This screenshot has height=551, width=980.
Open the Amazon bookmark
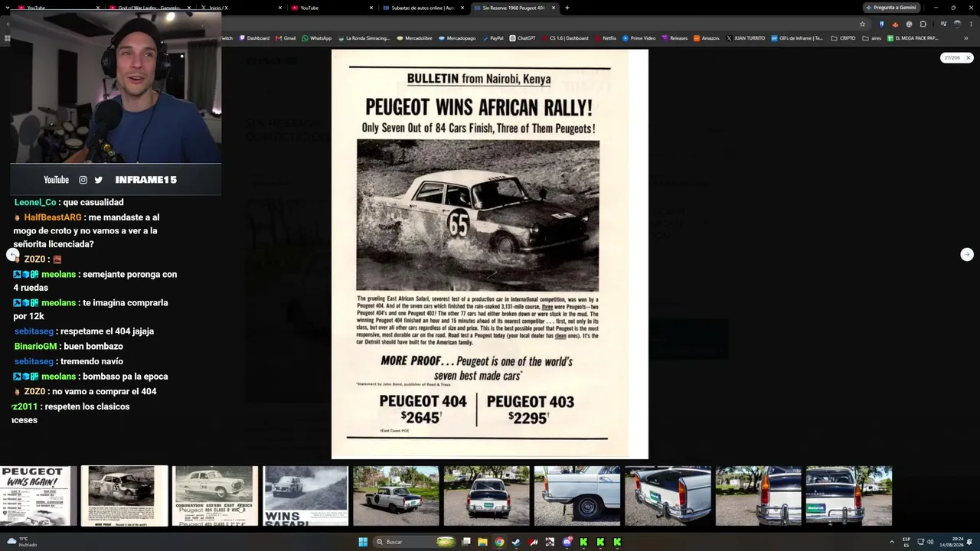tap(707, 38)
